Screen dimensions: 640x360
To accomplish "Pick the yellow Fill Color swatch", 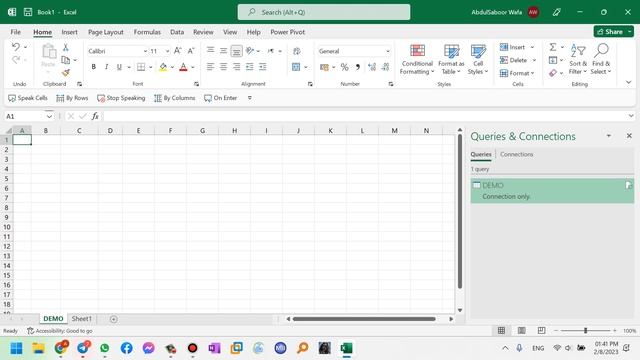I will [163, 67].
